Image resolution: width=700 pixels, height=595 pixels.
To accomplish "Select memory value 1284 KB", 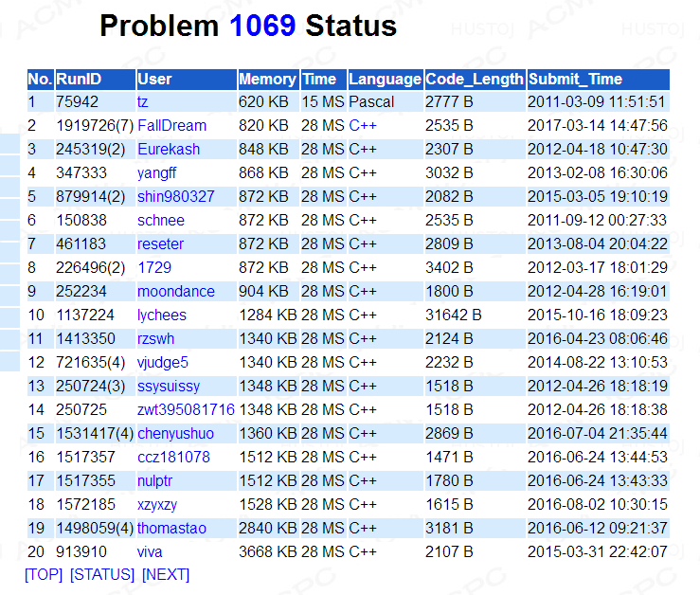I will pyautogui.click(x=268, y=315).
